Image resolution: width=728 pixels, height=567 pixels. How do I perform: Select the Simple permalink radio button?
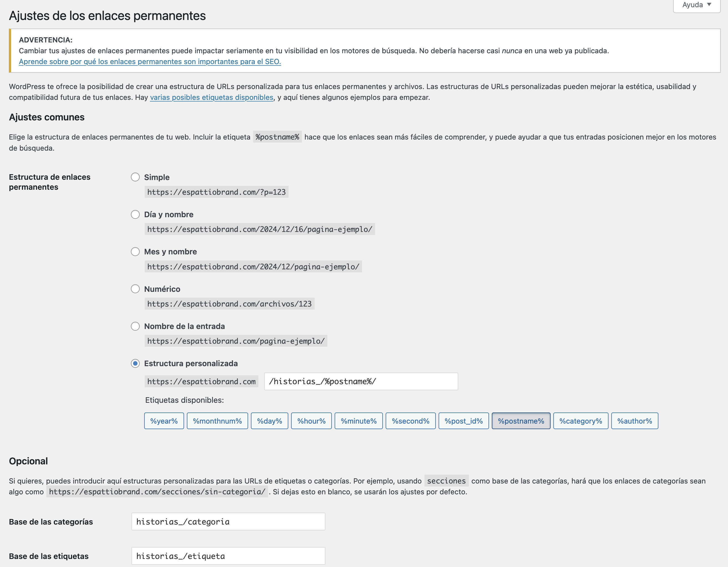click(x=135, y=177)
